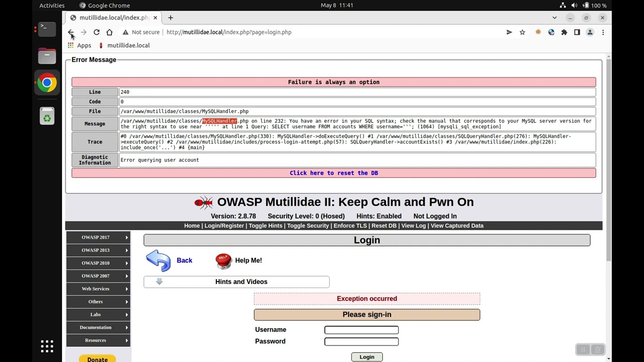Click the page vertical scrollbar

pos(609,159)
